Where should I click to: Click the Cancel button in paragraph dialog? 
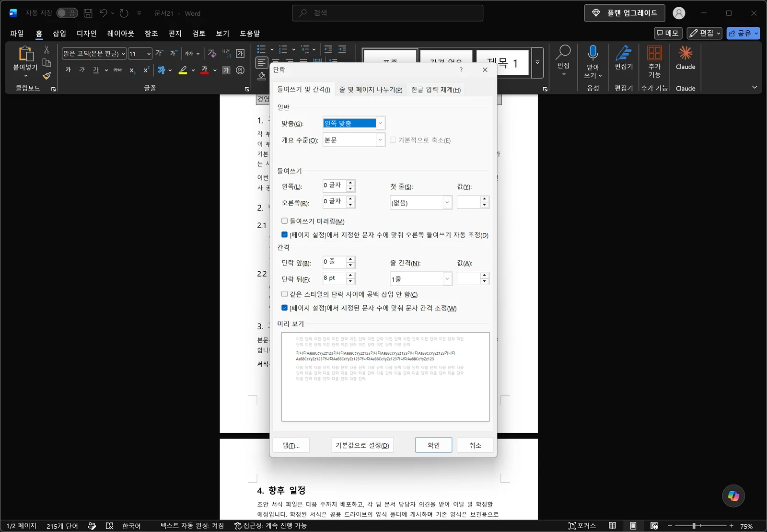[x=475, y=445]
